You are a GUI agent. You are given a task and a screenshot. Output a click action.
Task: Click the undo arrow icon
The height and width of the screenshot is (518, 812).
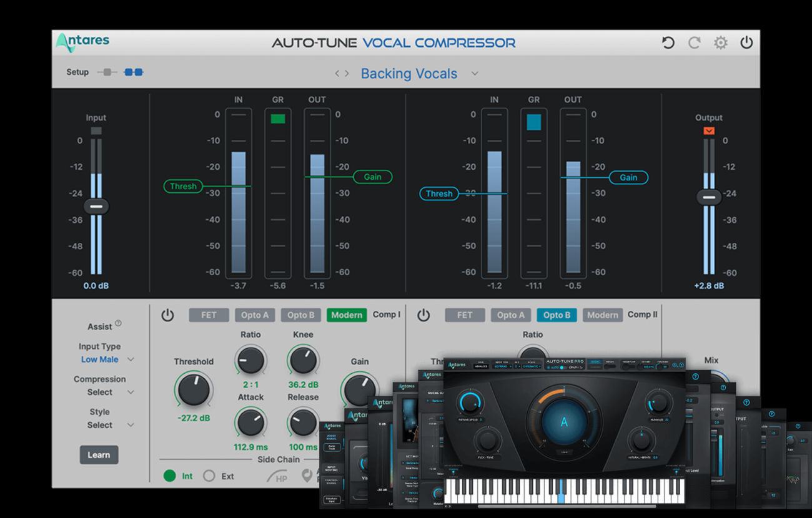pyautogui.click(x=668, y=42)
